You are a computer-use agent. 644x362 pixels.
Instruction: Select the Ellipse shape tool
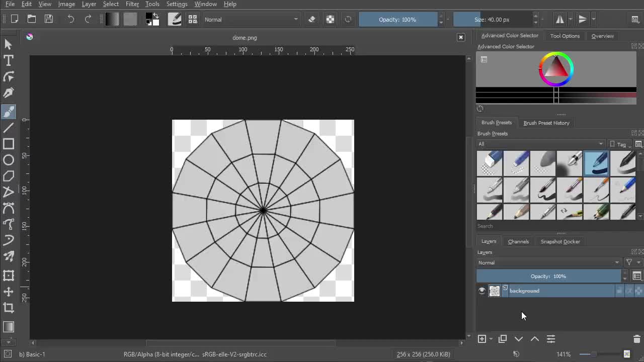9,160
